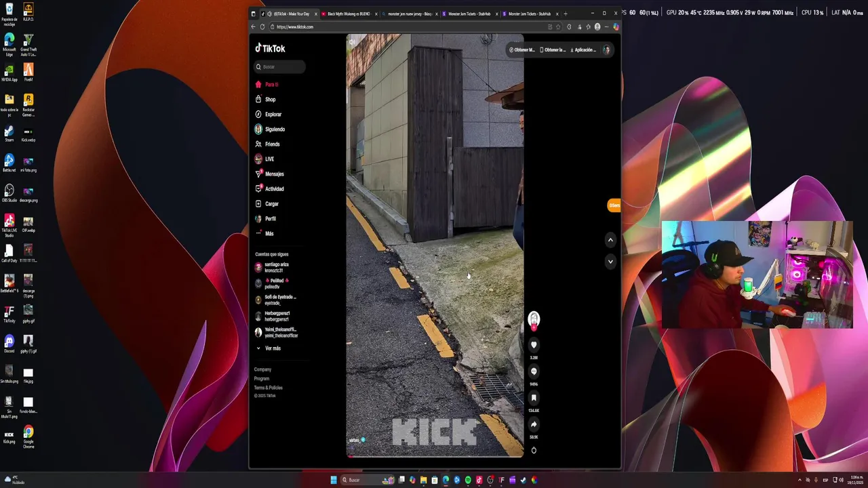Go to next video with down arrow

610,262
